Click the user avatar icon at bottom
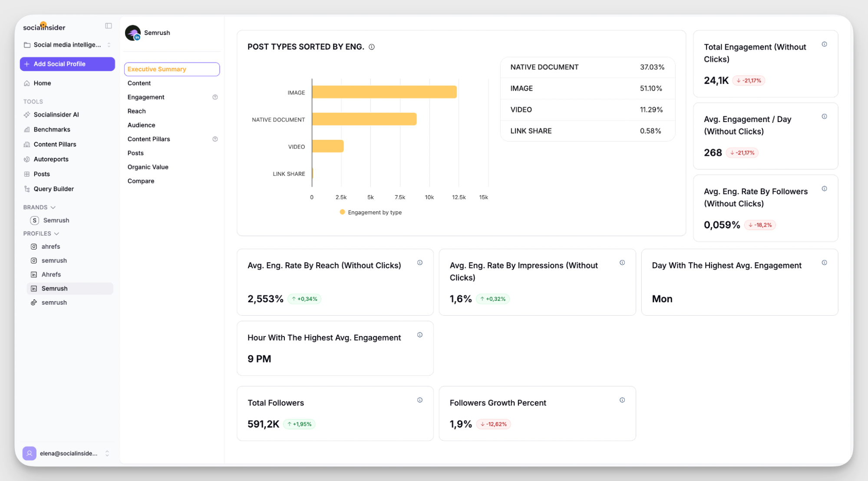868x481 pixels. 29,453
